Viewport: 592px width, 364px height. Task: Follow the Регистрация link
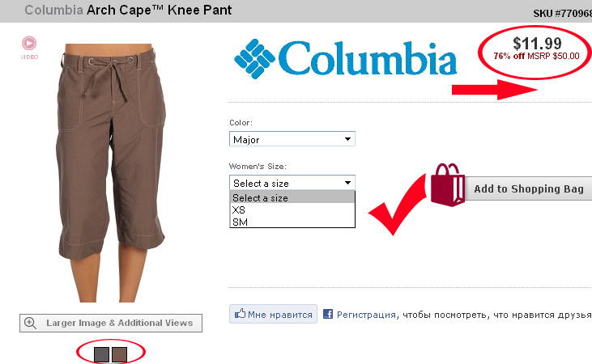click(x=366, y=315)
